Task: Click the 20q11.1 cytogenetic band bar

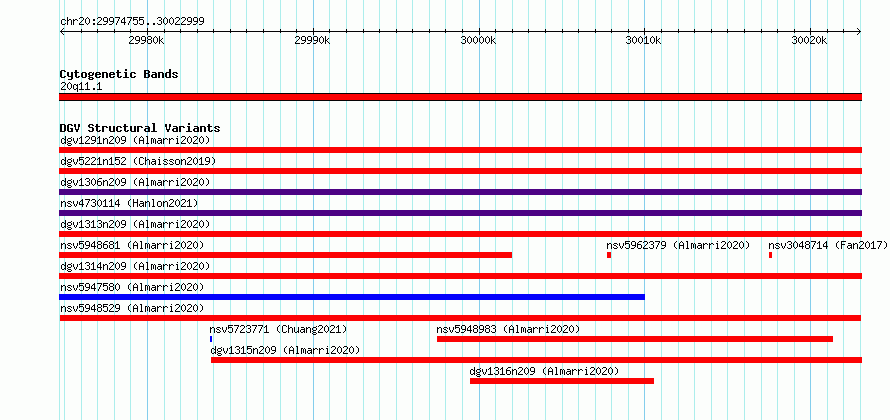Action: click(x=460, y=97)
